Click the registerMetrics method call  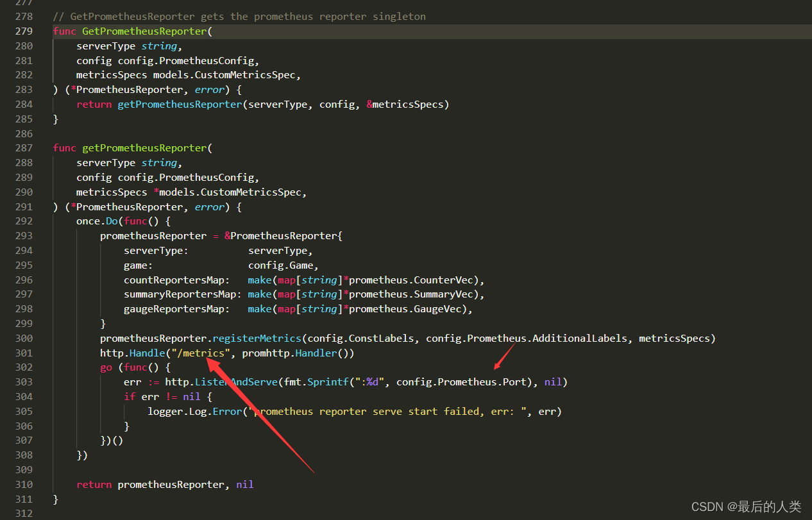257,338
